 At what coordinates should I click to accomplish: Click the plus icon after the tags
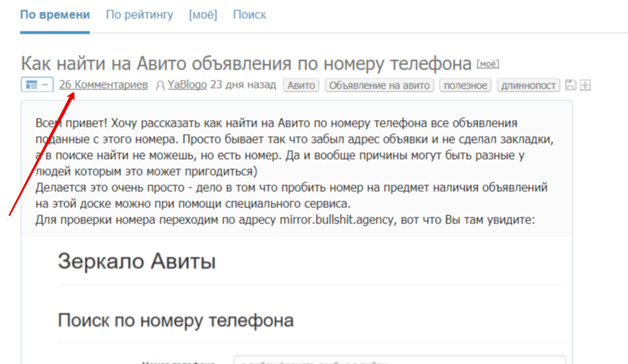click(585, 85)
